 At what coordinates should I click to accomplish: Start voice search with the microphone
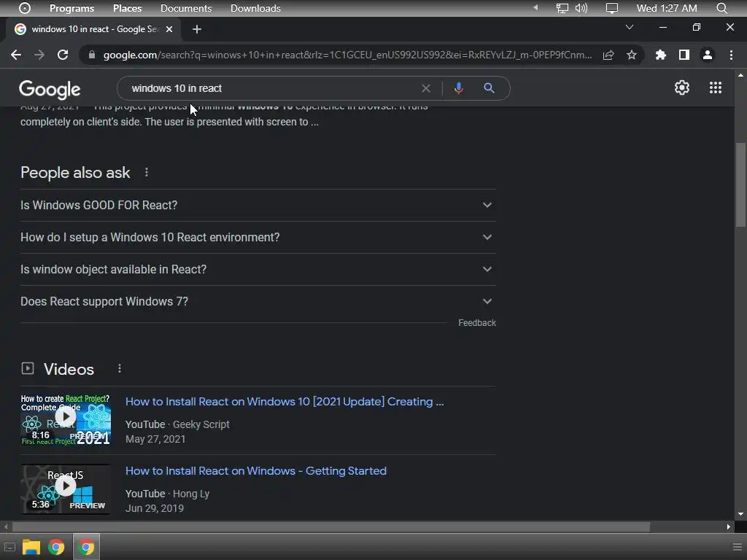click(459, 88)
